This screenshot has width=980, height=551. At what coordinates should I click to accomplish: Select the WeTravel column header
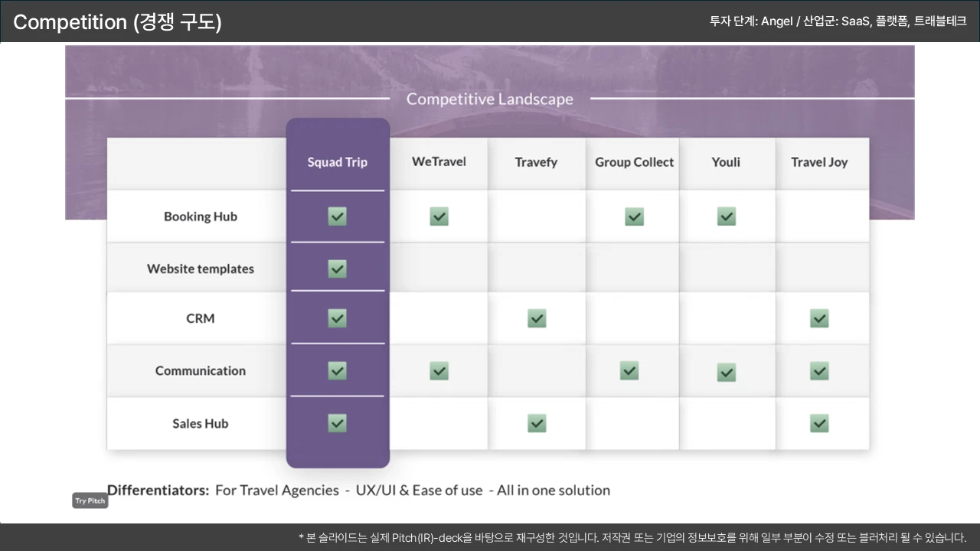[x=439, y=161]
